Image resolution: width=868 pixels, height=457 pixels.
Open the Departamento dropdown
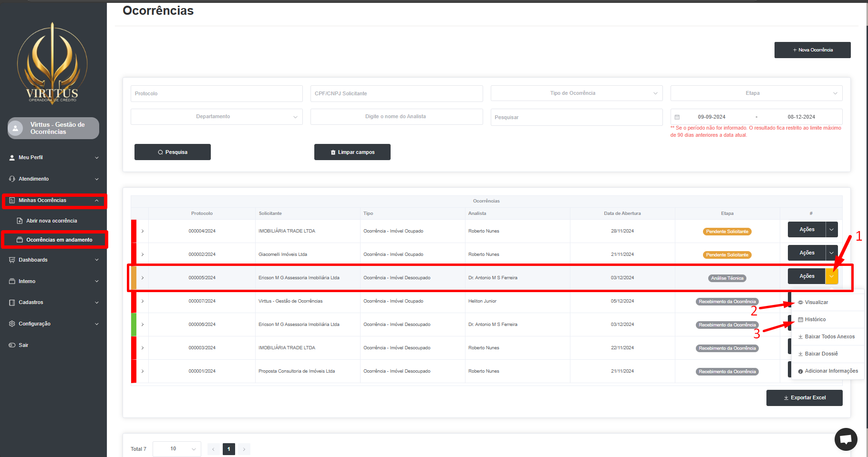tap(217, 117)
